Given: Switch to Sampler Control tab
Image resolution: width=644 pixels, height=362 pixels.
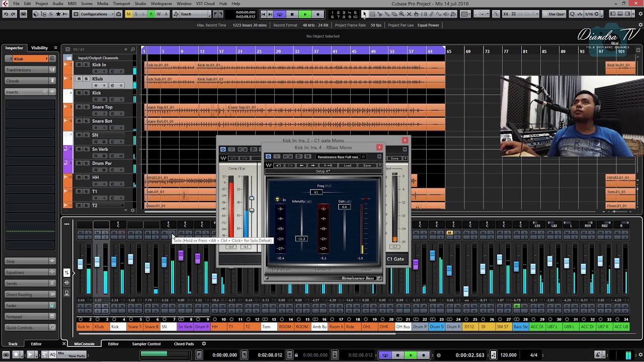Looking at the screenshot, I should (x=146, y=344).
